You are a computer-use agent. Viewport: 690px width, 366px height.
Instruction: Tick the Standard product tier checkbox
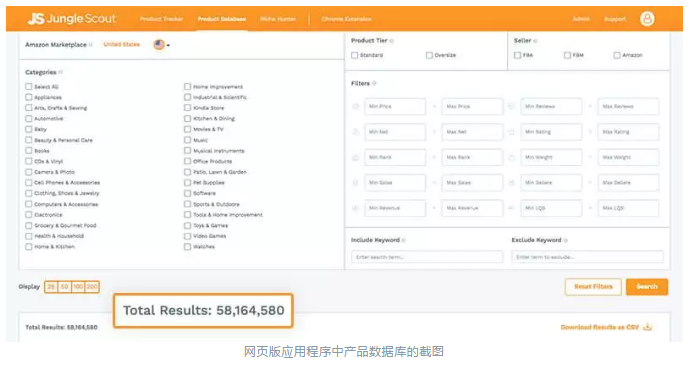[355, 55]
